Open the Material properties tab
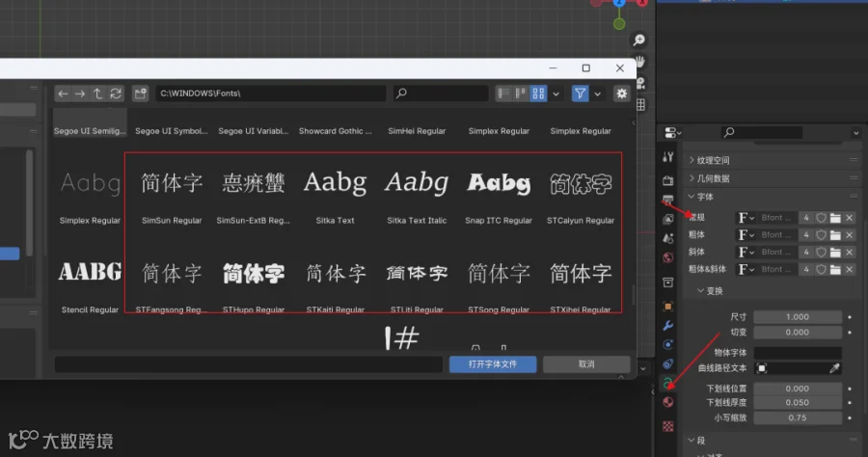The image size is (868, 457). coord(668,402)
